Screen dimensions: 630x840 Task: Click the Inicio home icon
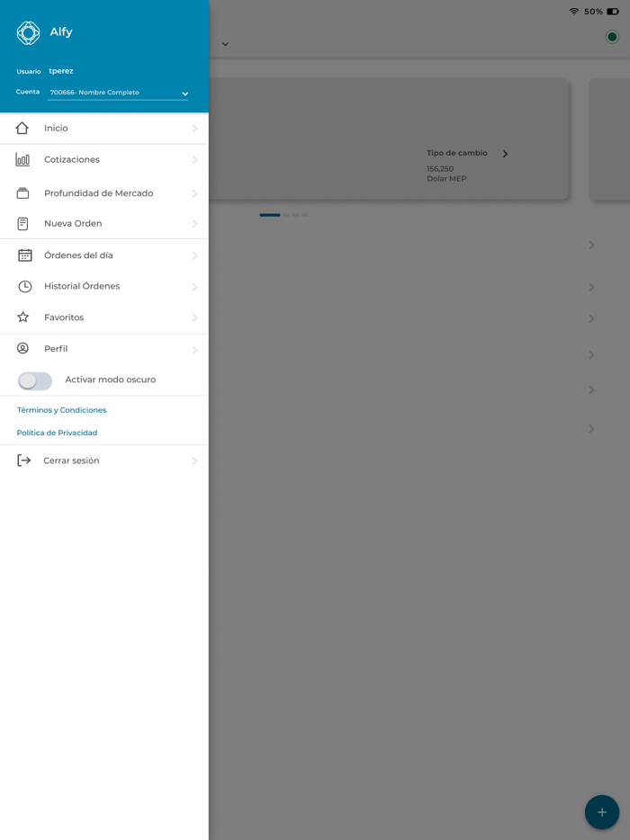tap(22, 128)
